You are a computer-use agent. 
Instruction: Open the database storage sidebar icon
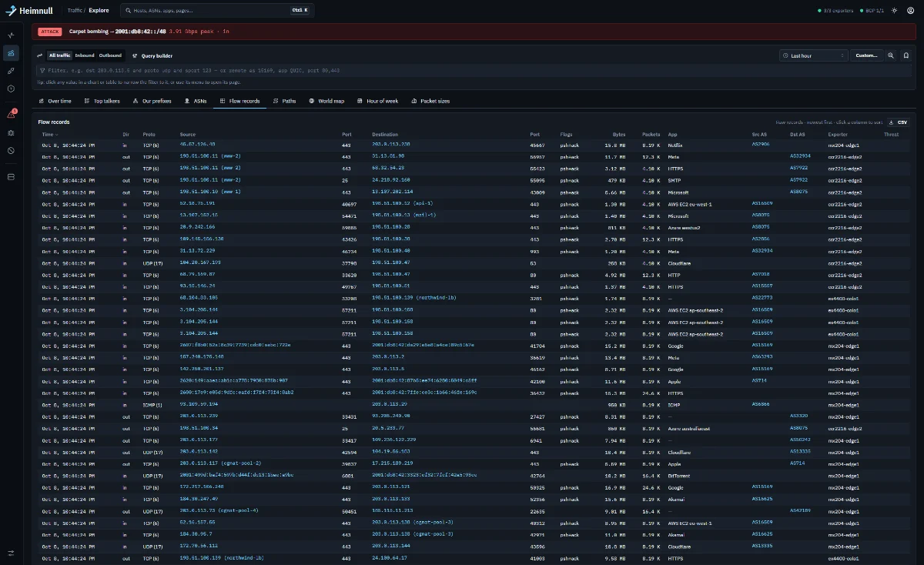pos(11,176)
